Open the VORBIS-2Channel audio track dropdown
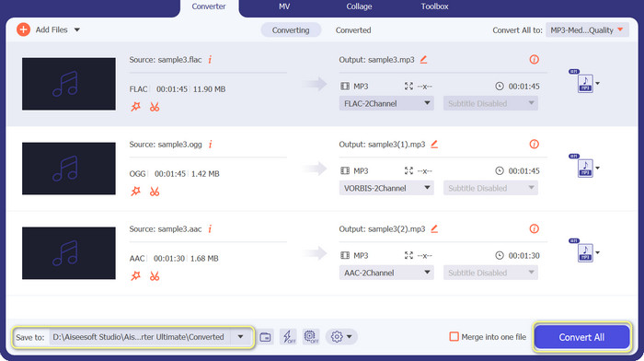The width and height of the screenshot is (644, 361). click(386, 188)
